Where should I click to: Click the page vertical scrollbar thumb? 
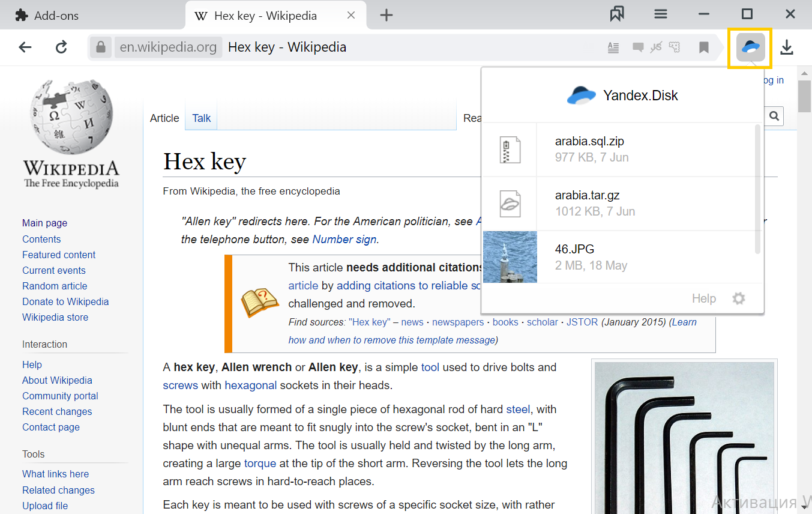[x=805, y=95]
